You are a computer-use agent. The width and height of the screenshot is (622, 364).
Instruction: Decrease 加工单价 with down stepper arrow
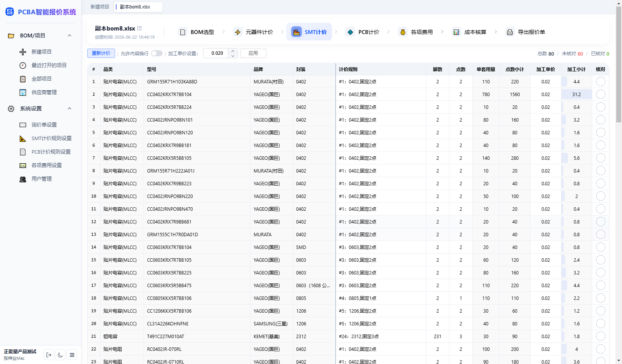click(x=233, y=56)
